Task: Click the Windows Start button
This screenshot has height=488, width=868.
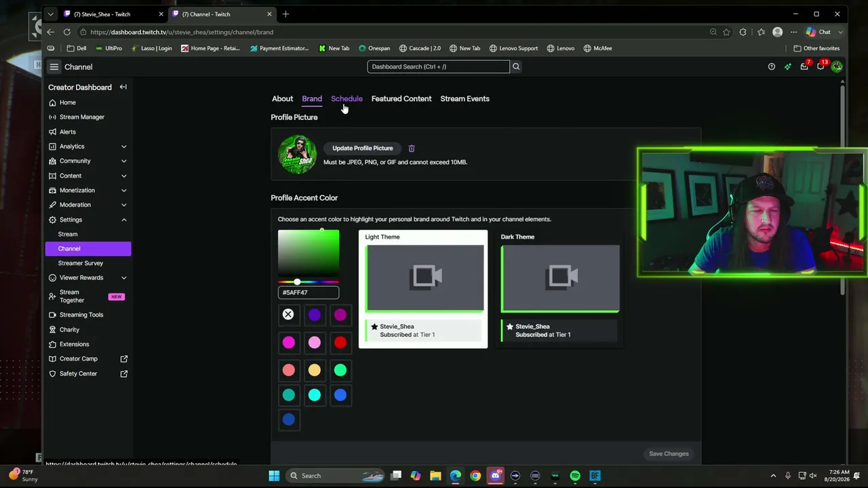Action: (274, 476)
